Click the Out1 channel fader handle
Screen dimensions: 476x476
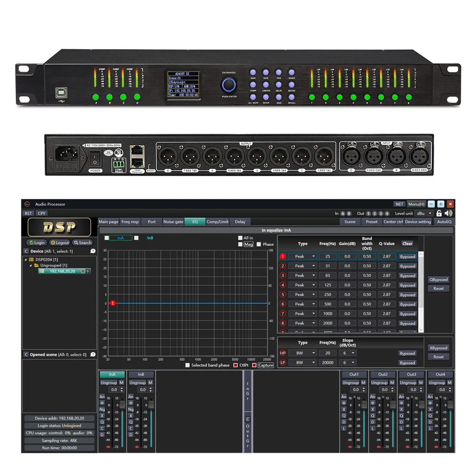tap(364, 404)
